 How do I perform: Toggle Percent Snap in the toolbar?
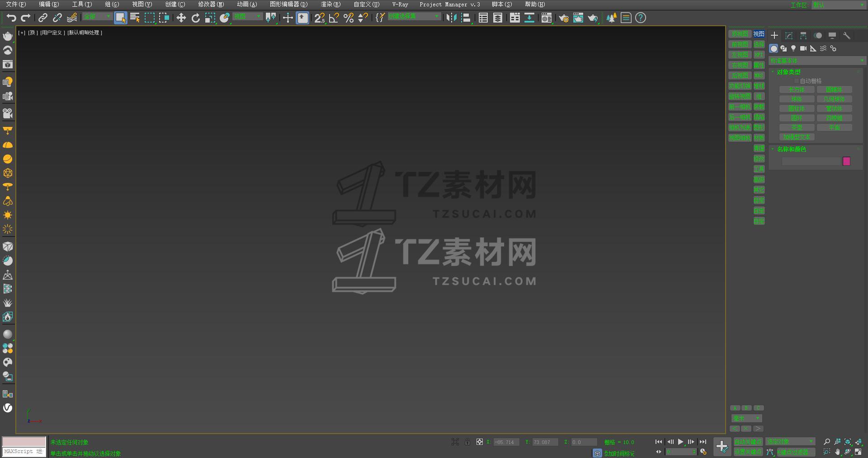click(x=349, y=18)
